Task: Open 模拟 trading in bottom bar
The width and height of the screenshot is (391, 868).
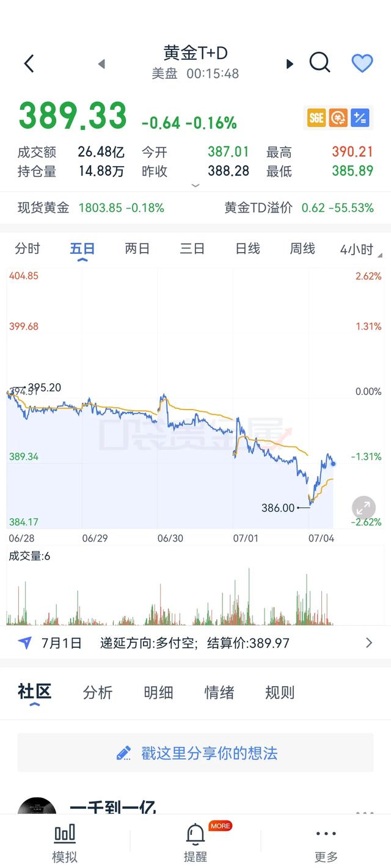Action: point(65,843)
